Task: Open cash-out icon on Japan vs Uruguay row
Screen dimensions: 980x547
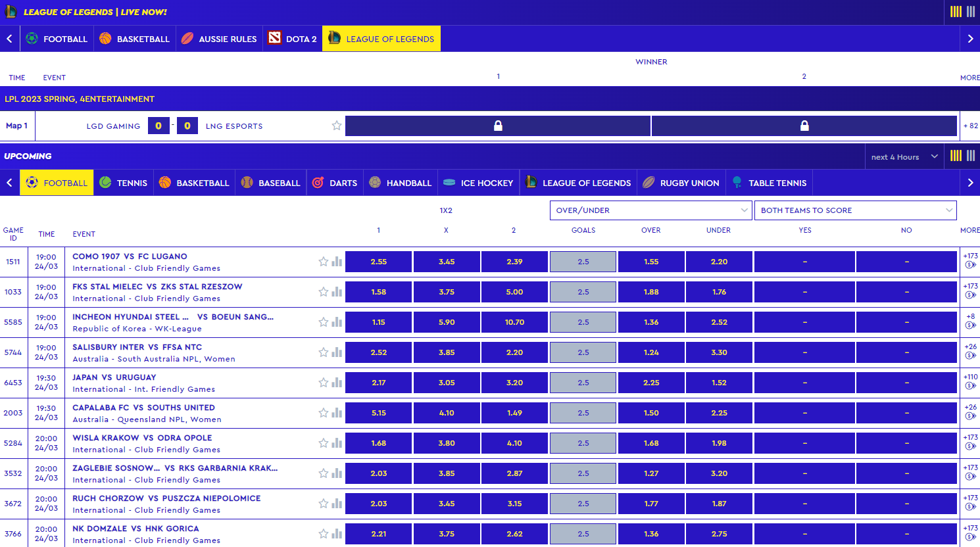Action: tap(970, 386)
